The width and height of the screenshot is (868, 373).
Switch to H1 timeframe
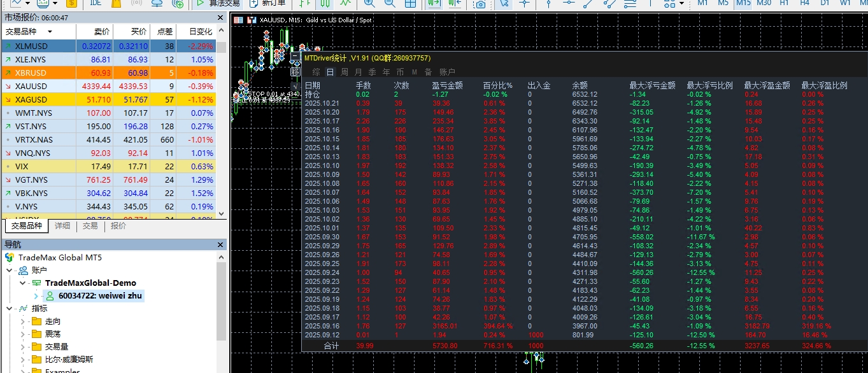(x=784, y=4)
